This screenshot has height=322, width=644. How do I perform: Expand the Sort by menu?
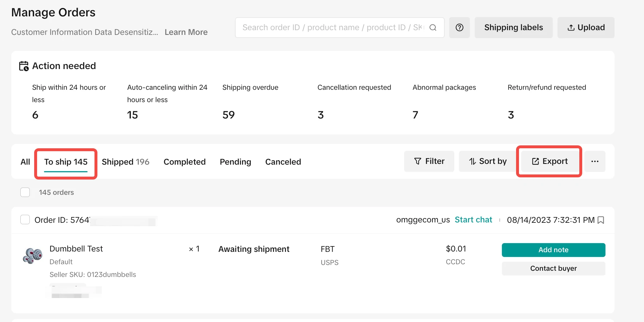coord(488,161)
